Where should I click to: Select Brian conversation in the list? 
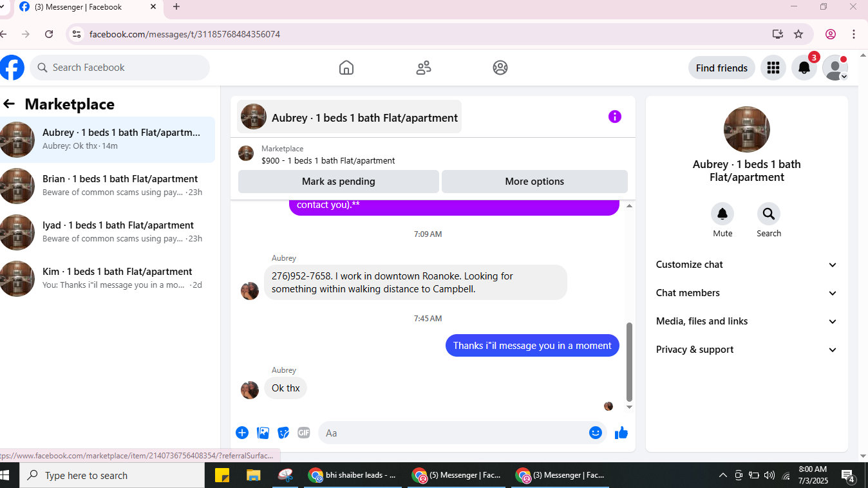(108, 185)
